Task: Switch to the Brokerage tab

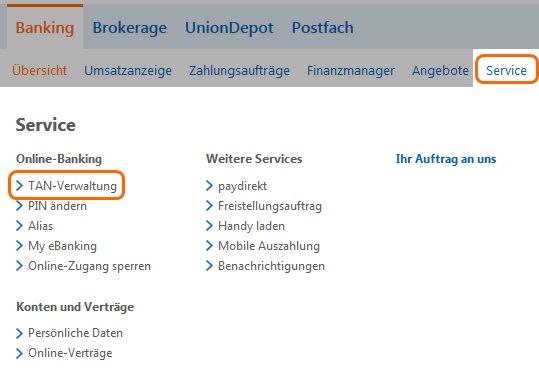Action: [130, 28]
